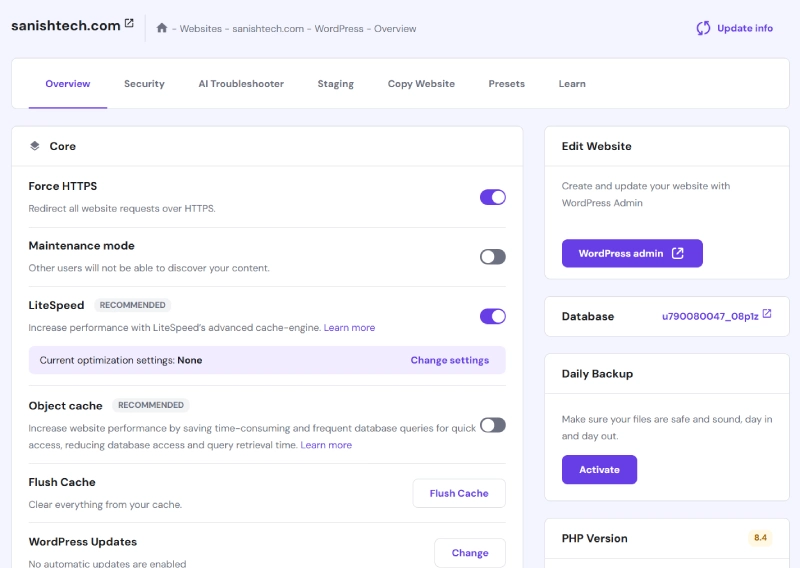The image size is (800, 568).
Task: Open the Copy Website tab
Action: tap(421, 84)
